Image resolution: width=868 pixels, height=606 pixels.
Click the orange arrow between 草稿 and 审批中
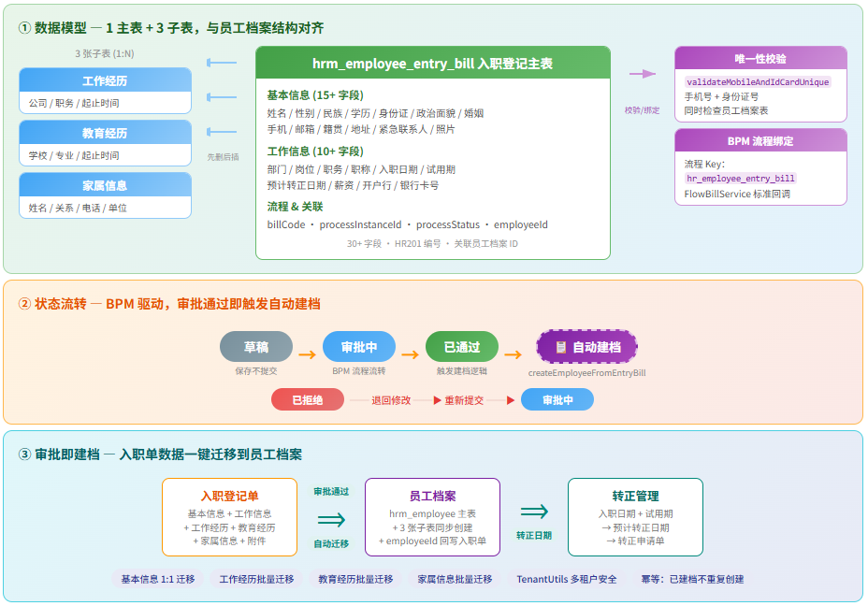point(307,354)
